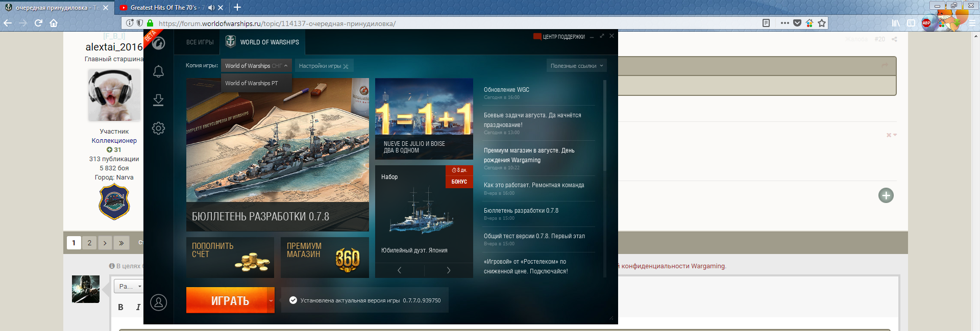Select the WORLD OF WARSHIPS tab

pyautogui.click(x=262, y=42)
